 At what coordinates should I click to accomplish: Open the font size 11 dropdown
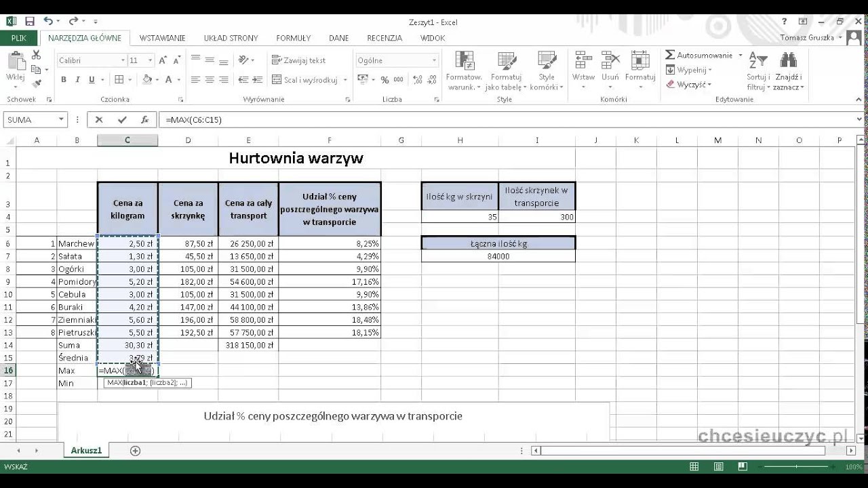(151, 60)
